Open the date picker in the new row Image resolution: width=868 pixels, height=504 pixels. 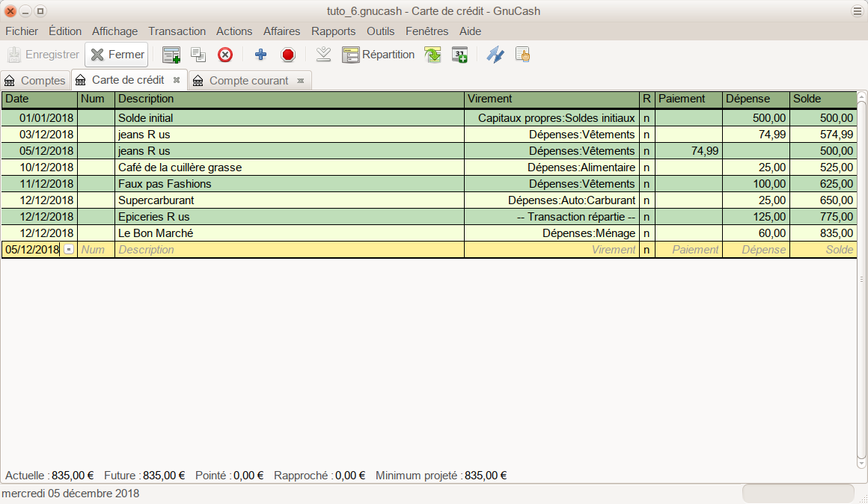pyautogui.click(x=70, y=250)
